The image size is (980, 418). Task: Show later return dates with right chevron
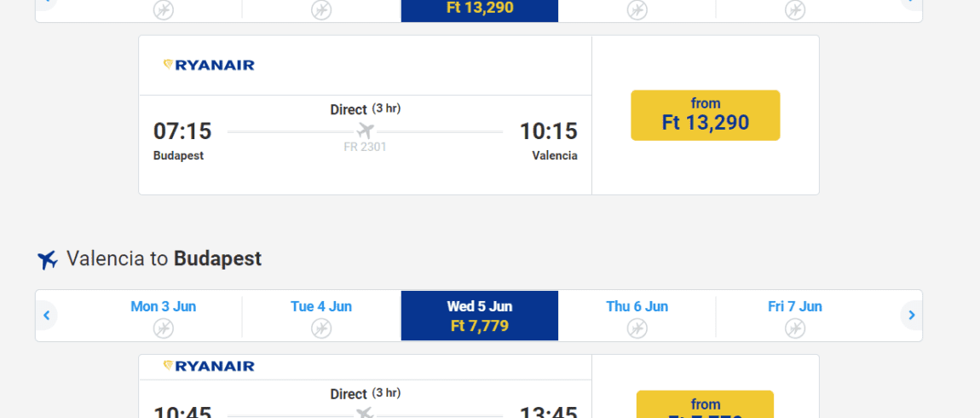(911, 316)
